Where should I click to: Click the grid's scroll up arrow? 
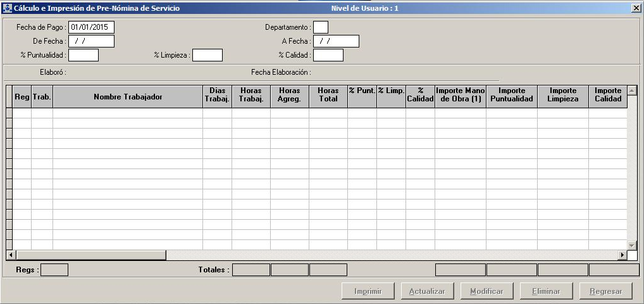pyautogui.click(x=631, y=91)
